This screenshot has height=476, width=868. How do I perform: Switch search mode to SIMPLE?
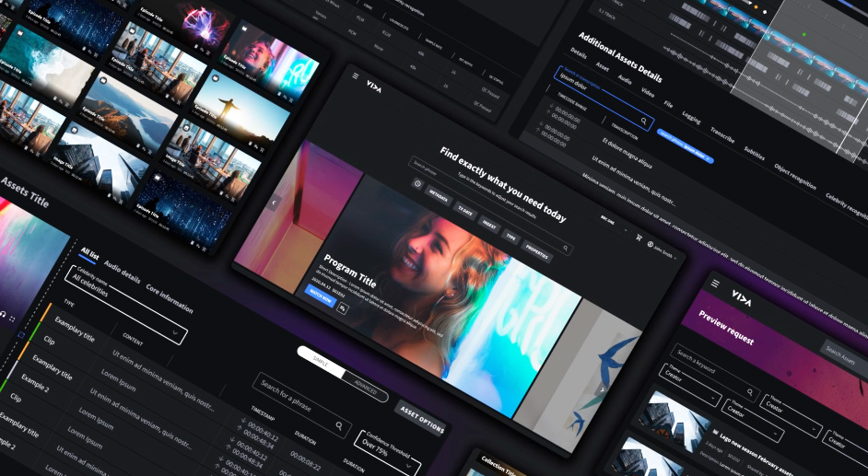(x=321, y=360)
